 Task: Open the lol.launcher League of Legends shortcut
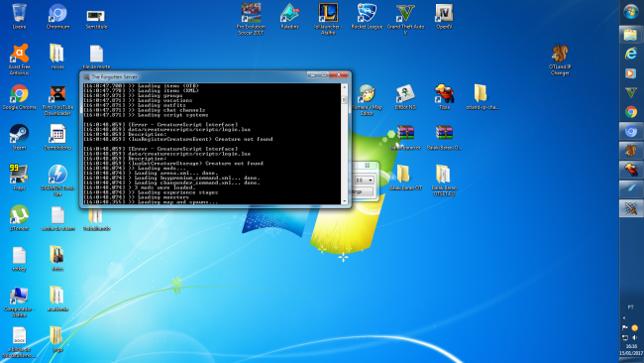[328, 19]
